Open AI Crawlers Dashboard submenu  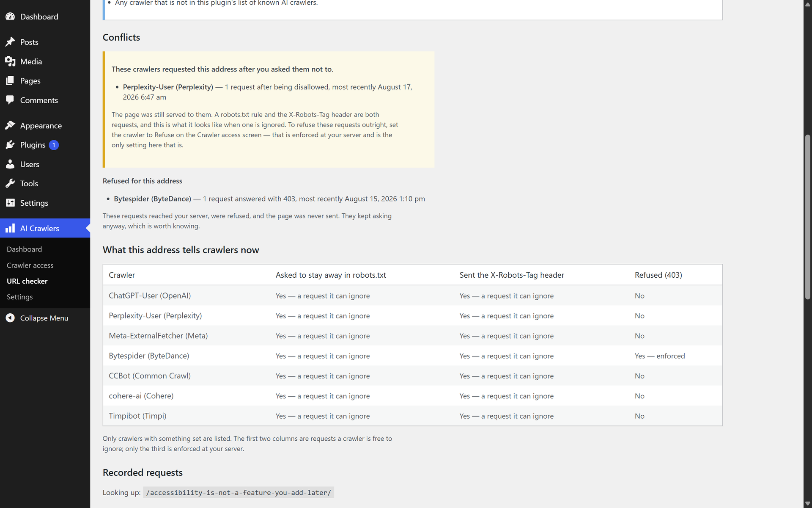(x=24, y=249)
